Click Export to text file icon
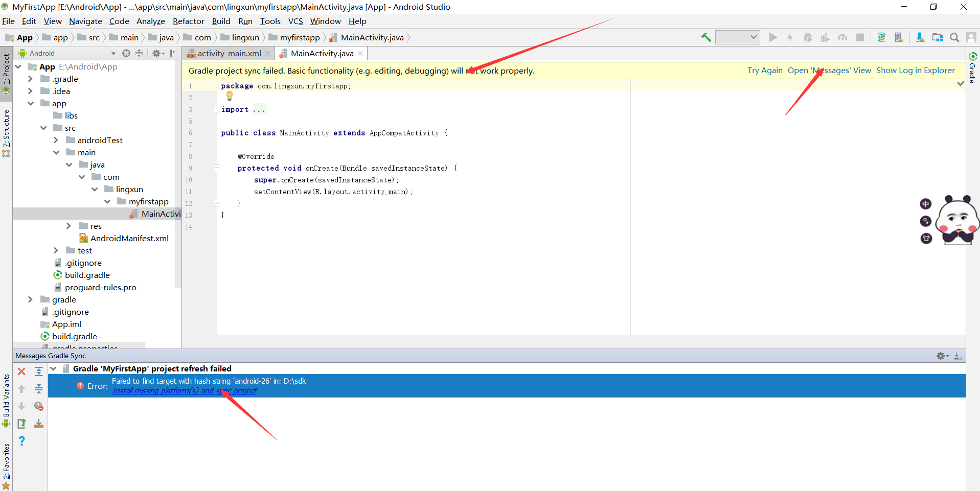The width and height of the screenshot is (980, 491). [21, 424]
